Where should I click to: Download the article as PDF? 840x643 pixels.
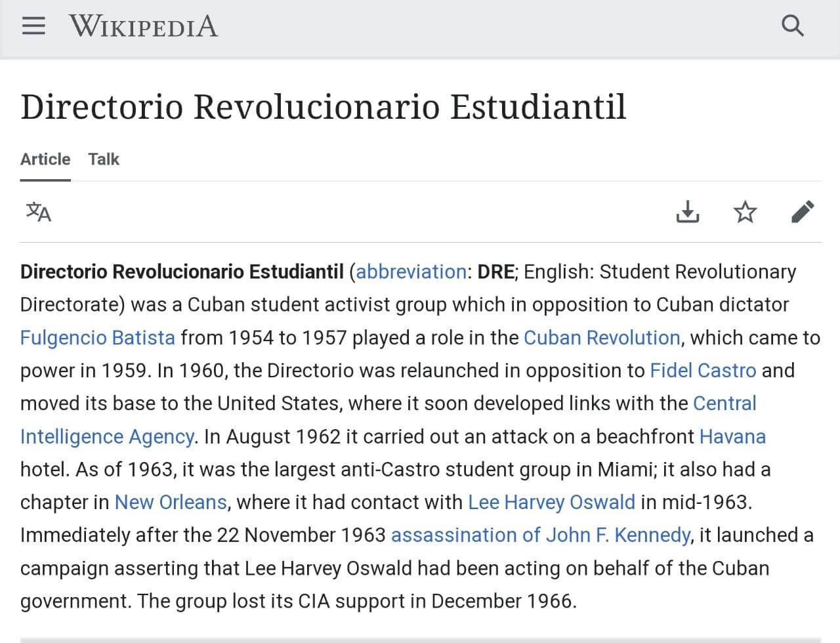687,212
